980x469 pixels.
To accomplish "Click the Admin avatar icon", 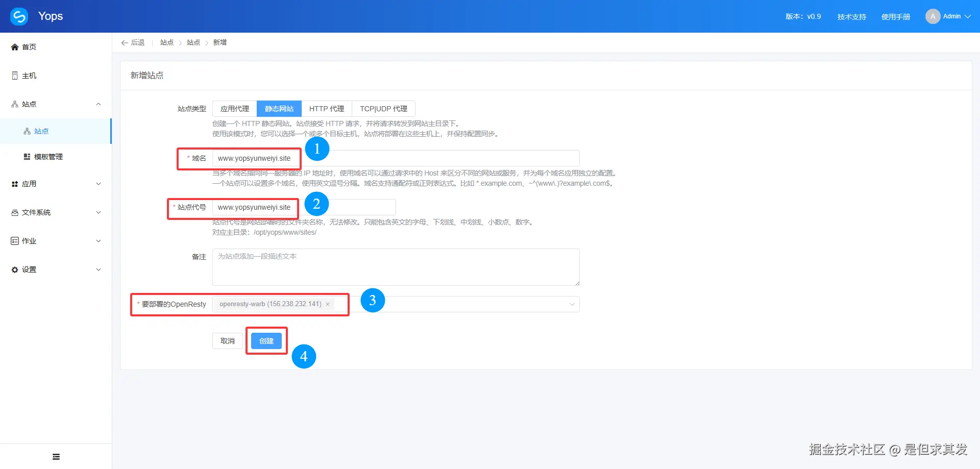I will tap(933, 16).
